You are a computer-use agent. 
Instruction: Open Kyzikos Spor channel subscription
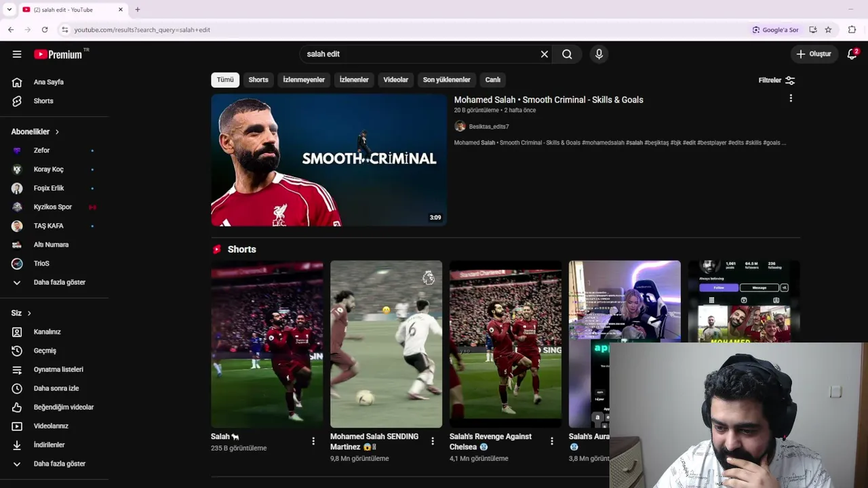pyautogui.click(x=54, y=207)
